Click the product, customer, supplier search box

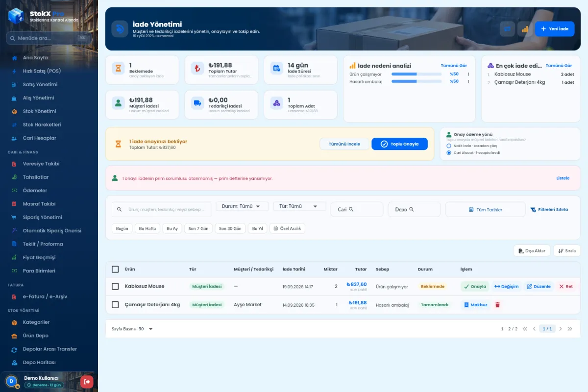coord(161,209)
